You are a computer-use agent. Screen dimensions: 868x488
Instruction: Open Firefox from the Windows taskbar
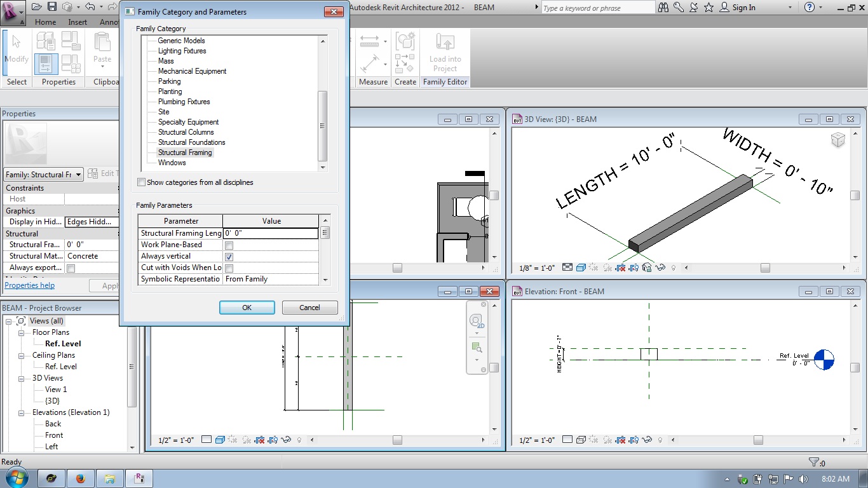81,478
